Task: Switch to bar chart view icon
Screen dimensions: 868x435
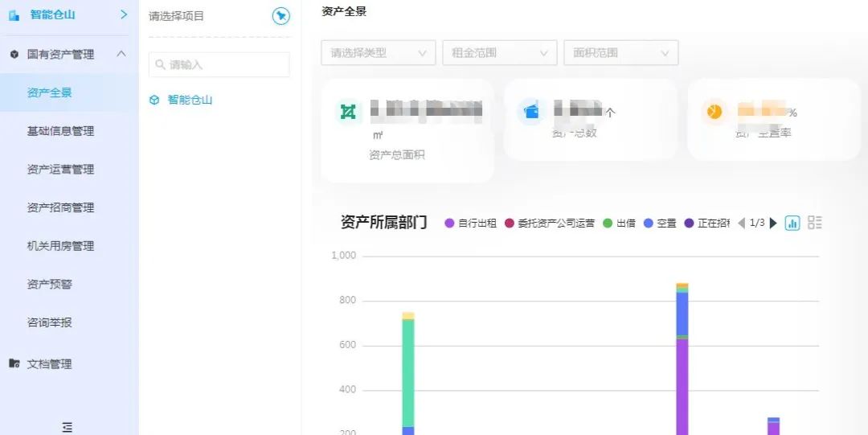Action: pos(792,223)
